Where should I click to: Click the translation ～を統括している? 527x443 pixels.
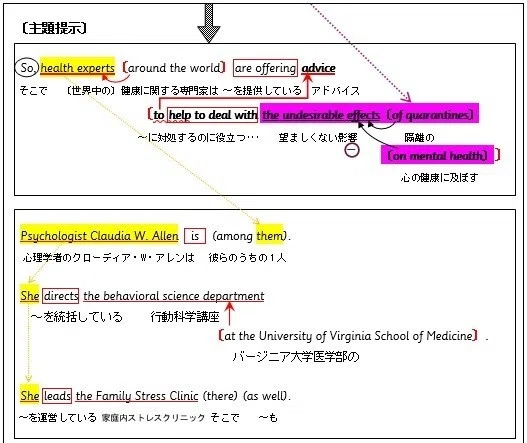coord(76,317)
